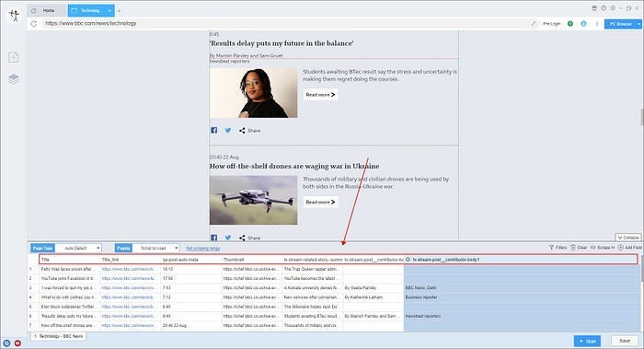The image size is (644, 349).
Task: Click the edit URL pencil icon
Action: coord(534,23)
